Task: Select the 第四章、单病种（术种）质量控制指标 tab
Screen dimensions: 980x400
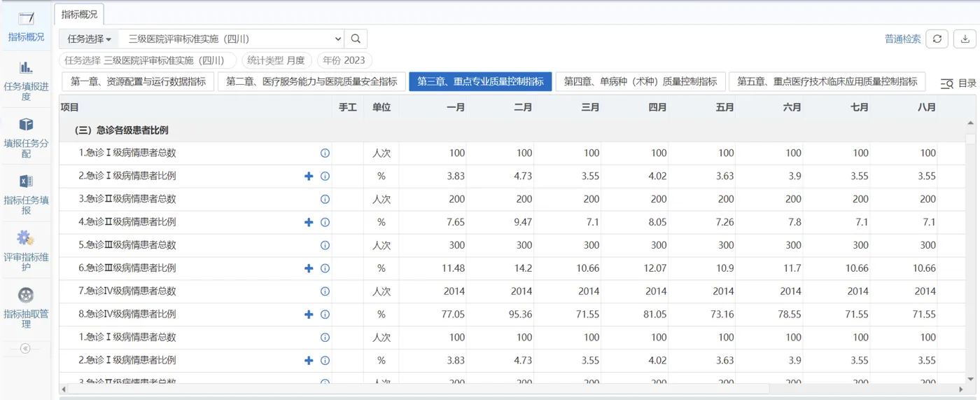Action: (640, 81)
